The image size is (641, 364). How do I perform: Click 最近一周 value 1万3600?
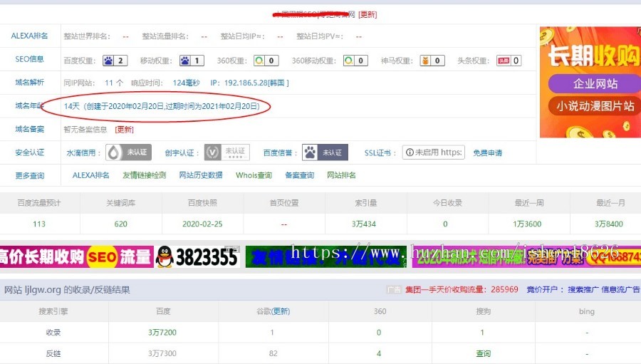pos(527,224)
